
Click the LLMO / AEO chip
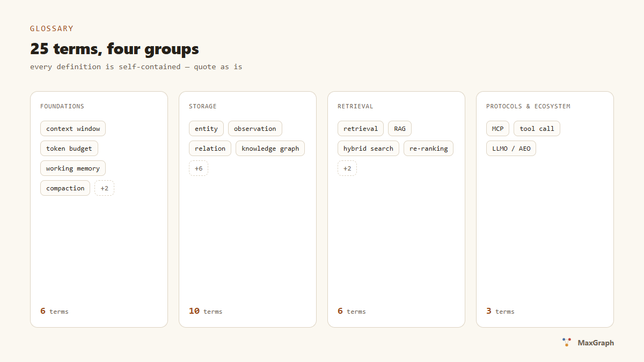pyautogui.click(x=511, y=149)
